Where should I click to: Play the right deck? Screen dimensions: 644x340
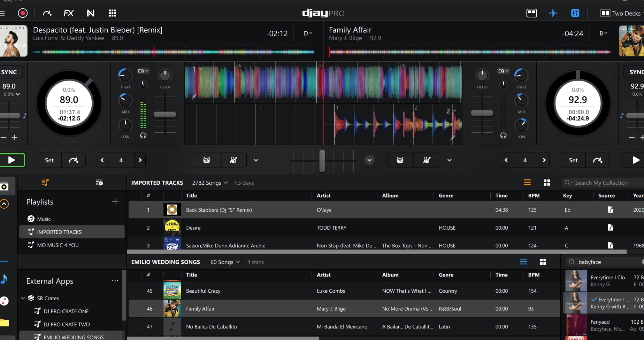[x=636, y=160]
